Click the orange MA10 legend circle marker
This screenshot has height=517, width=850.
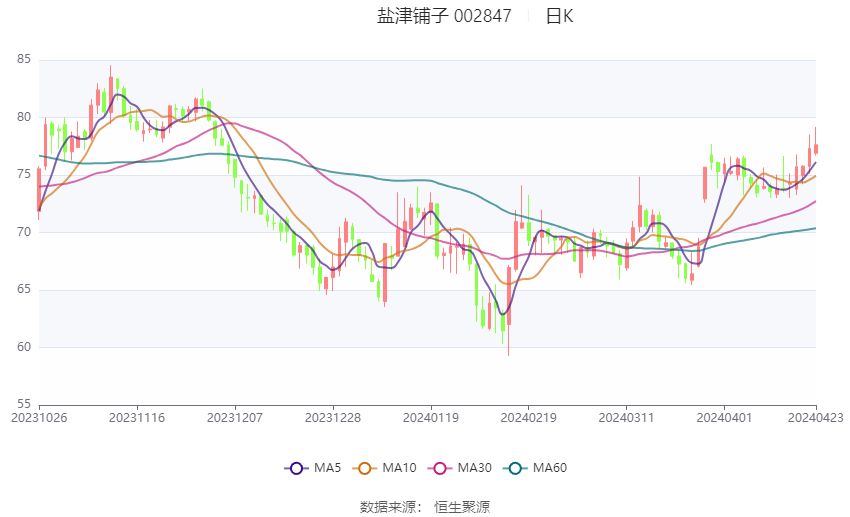[x=365, y=468]
